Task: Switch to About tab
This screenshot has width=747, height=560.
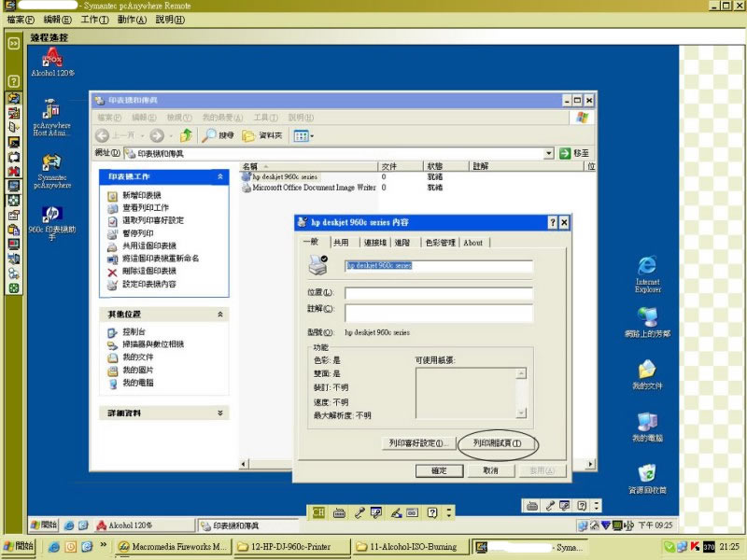Action: [x=473, y=243]
